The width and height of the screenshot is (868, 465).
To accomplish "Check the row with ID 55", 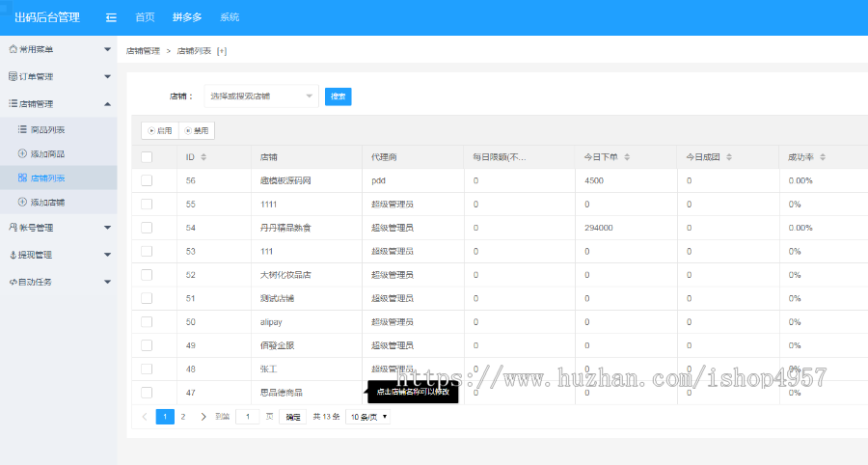I will pyautogui.click(x=147, y=205).
